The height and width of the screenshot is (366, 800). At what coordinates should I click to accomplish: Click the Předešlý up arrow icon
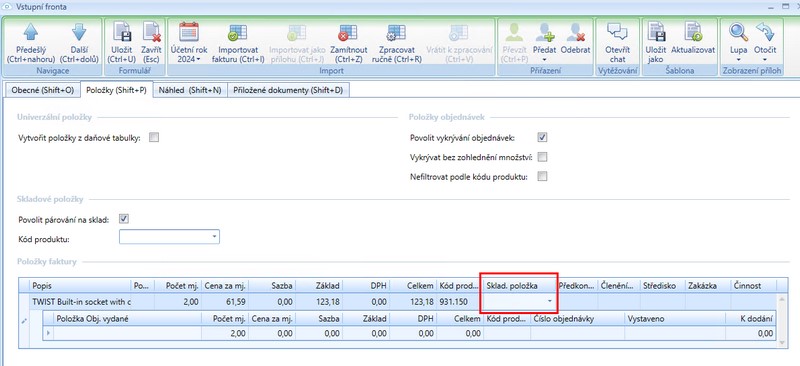[x=31, y=32]
